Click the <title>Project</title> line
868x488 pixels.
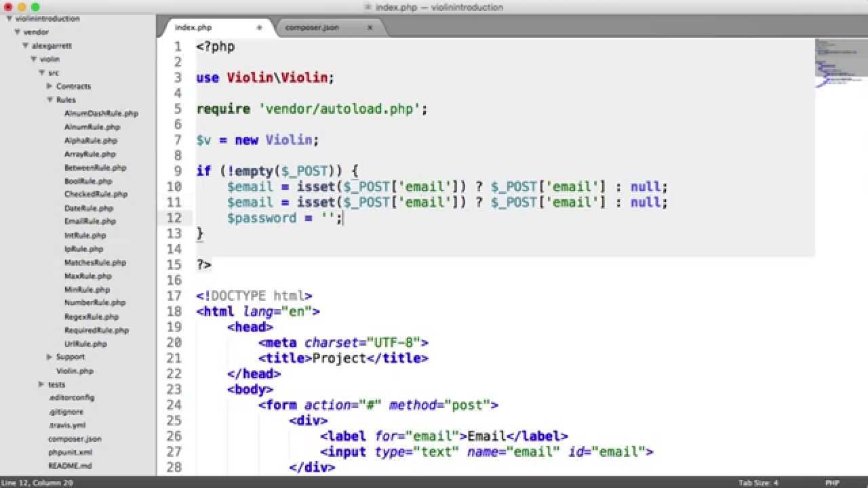[343, 358]
